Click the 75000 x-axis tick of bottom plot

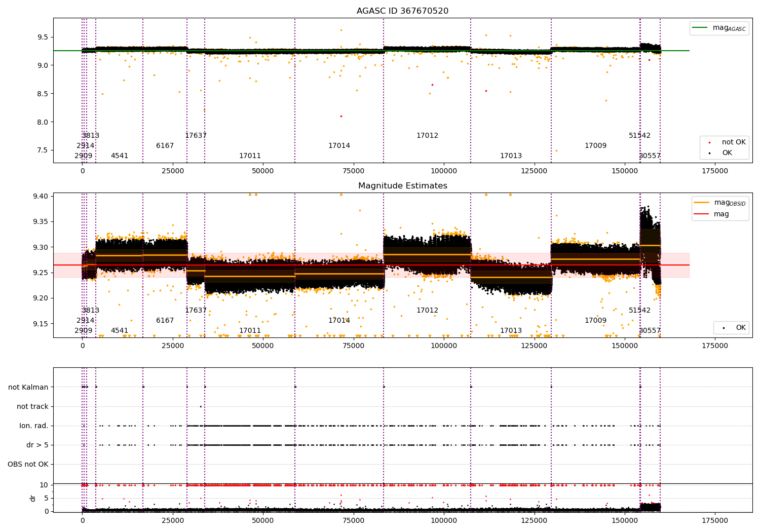(x=354, y=520)
